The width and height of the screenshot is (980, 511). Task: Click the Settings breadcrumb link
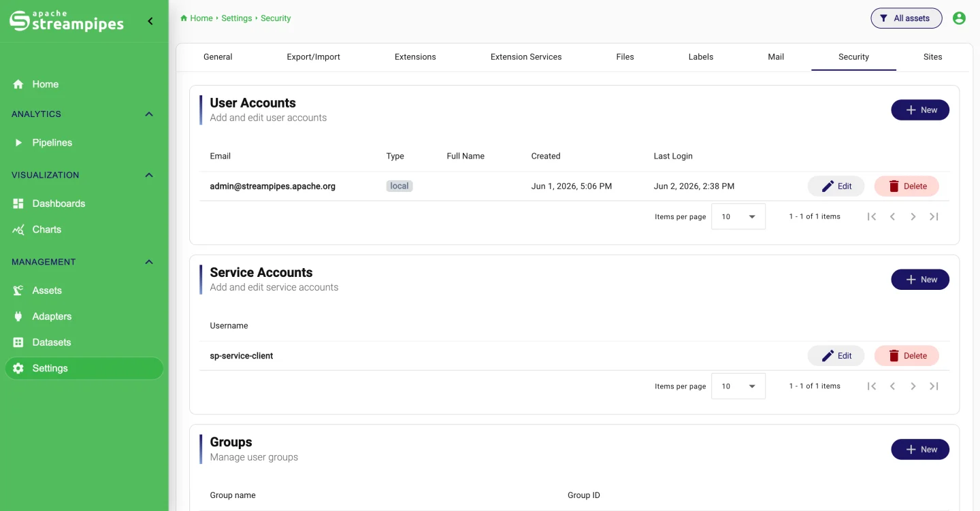237,18
